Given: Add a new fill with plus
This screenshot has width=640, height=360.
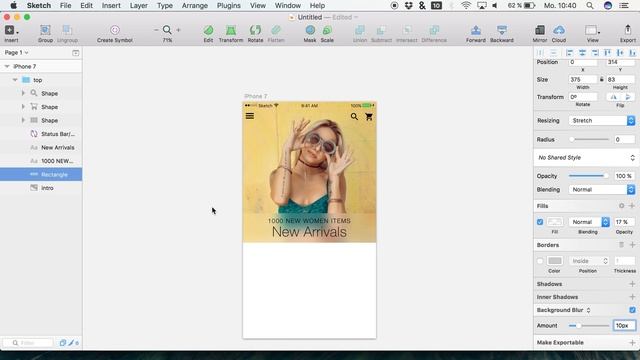Looking at the screenshot, I should [632, 206].
